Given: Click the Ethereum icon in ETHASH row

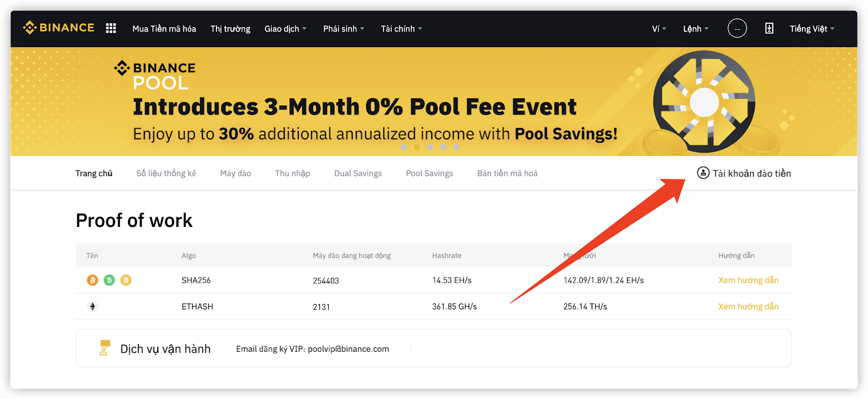Looking at the screenshot, I should pyautogui.click(x=93, y=307).
